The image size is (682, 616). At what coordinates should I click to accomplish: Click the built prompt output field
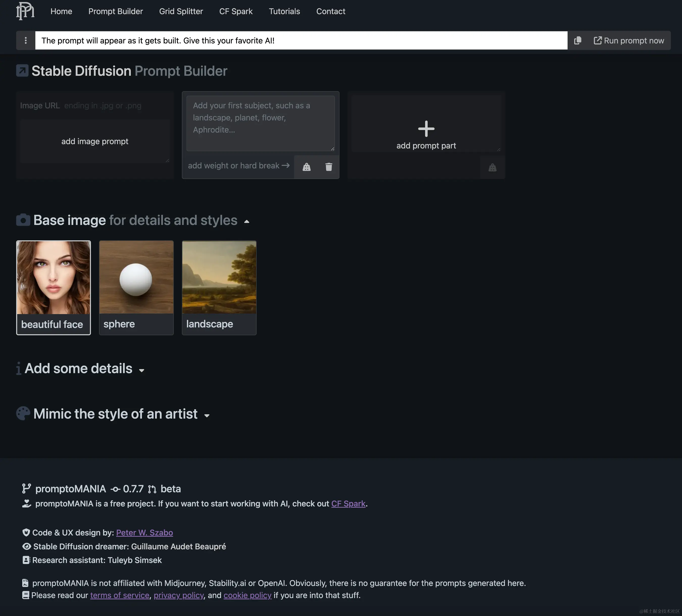(301, 41)
